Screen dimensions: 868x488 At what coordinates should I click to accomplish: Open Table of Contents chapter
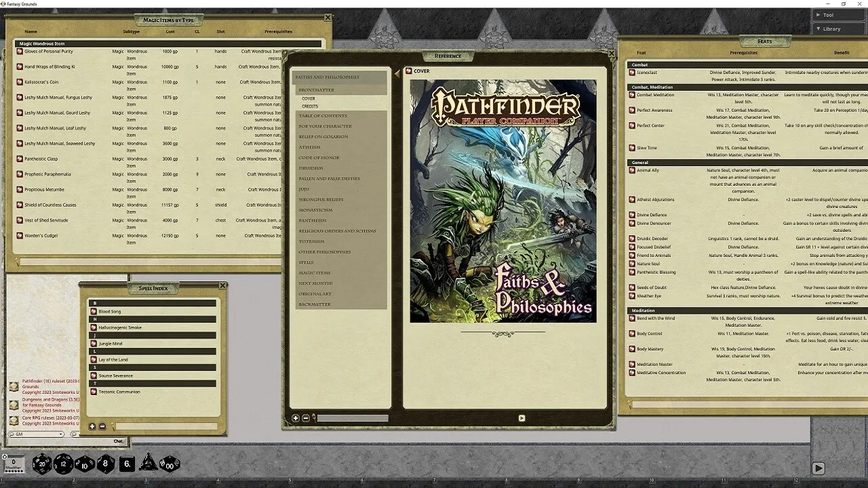click(x=323, y=116)
